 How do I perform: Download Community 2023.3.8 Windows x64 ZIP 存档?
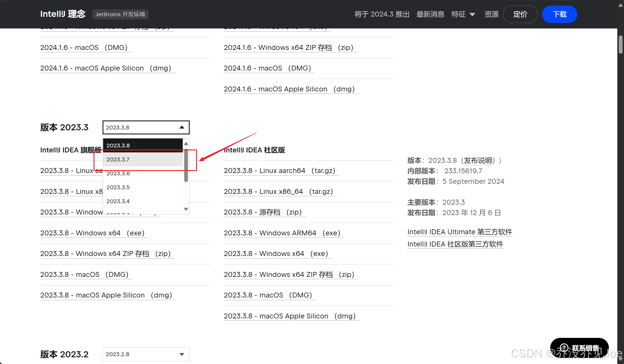(x=291, y=275)
